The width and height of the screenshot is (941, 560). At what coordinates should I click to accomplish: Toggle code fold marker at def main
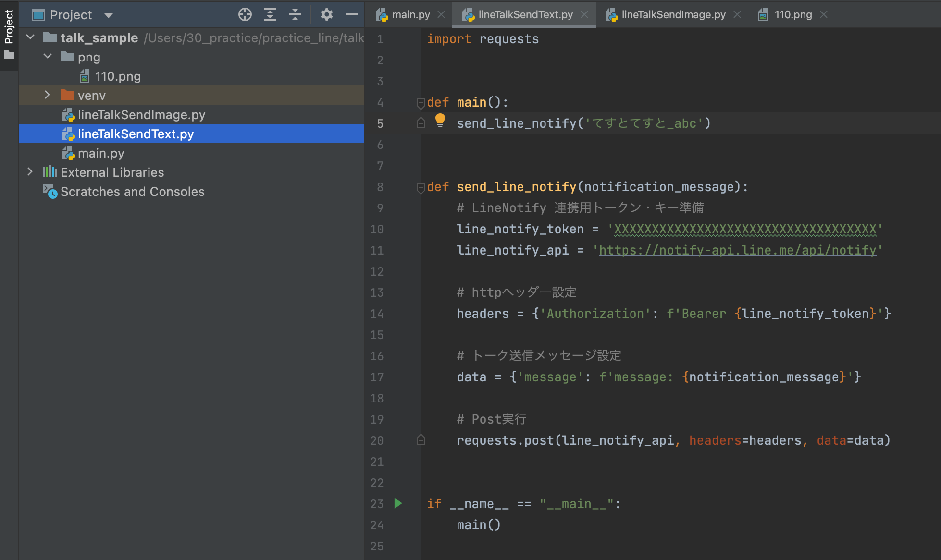pyautogui.click(x=421, y=102)
